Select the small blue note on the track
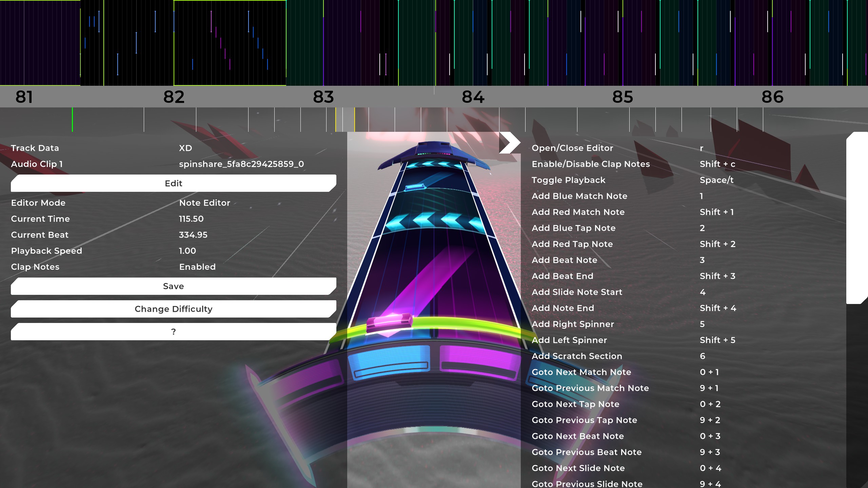 click(414, 187)
